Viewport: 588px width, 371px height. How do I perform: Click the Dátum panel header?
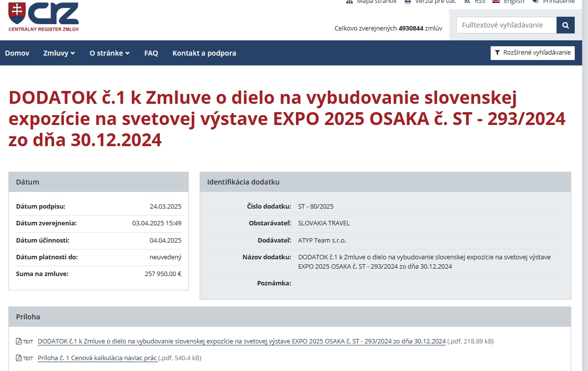tap(99, 182)
